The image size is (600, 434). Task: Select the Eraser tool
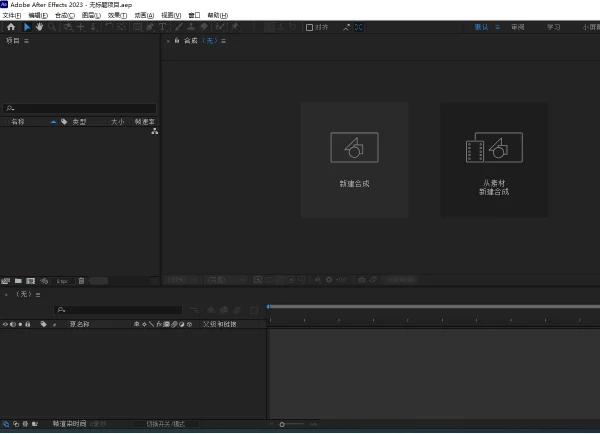coord(204,27)
